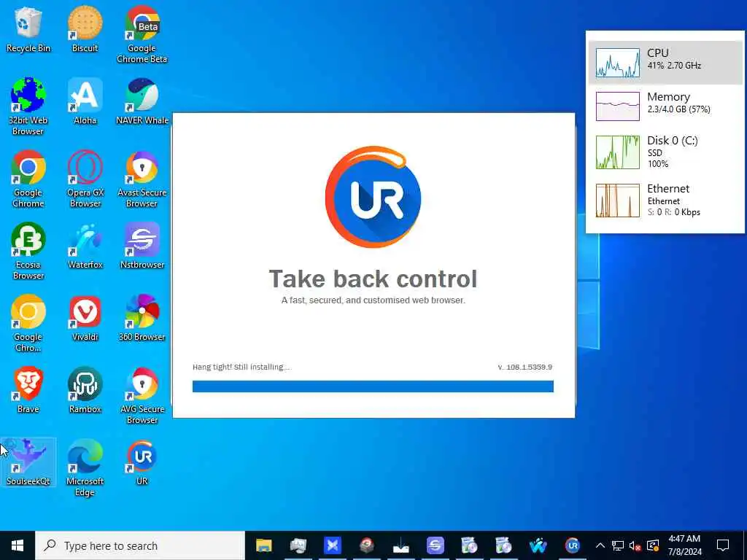Click the blue butterfly taskbar icon

[333, 545]
